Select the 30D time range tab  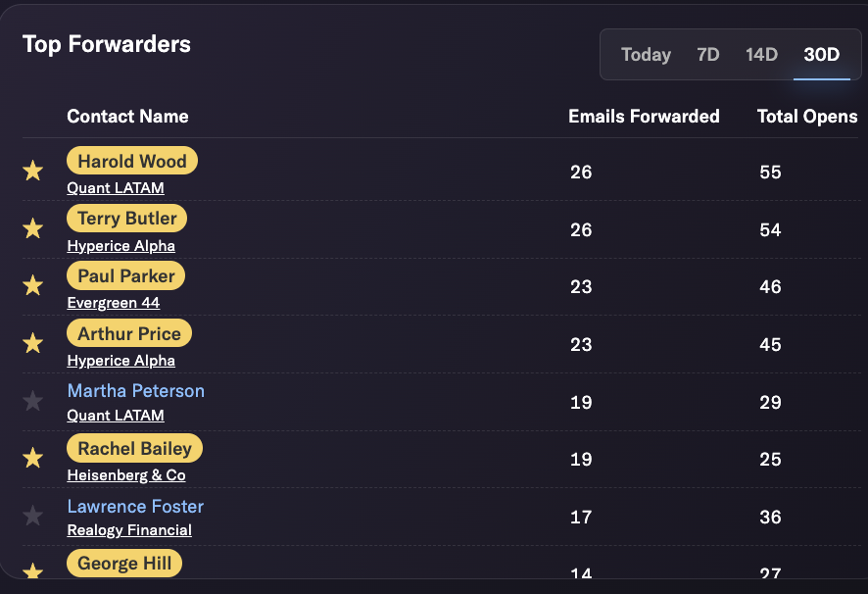click(x=822, y=54)
